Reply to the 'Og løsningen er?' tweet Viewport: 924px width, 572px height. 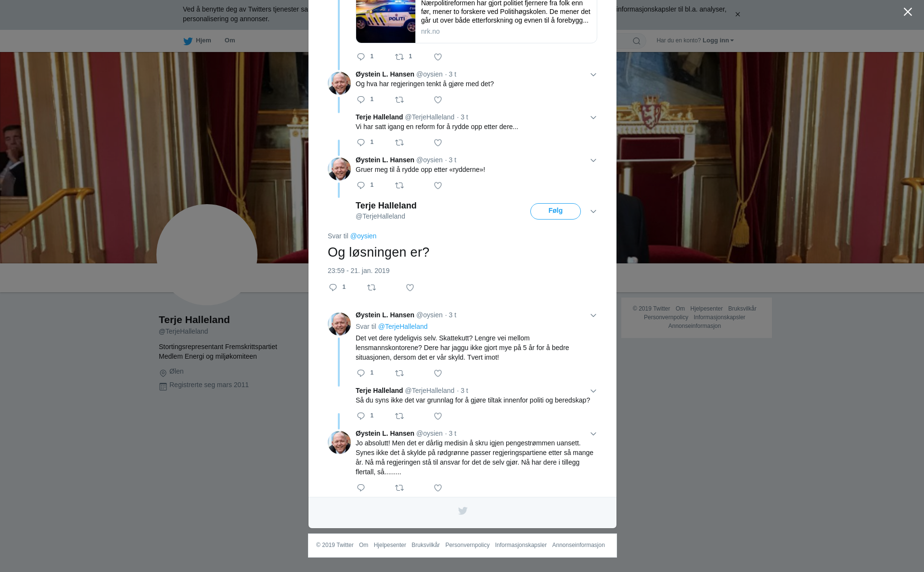(333, 288)
